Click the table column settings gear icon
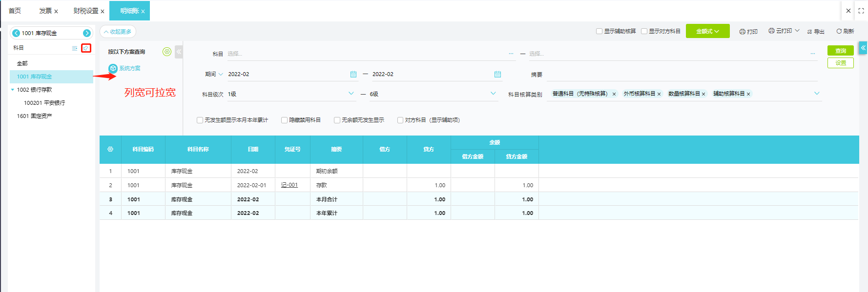Screen dimensions: 868x292 [x=110, y=149]
